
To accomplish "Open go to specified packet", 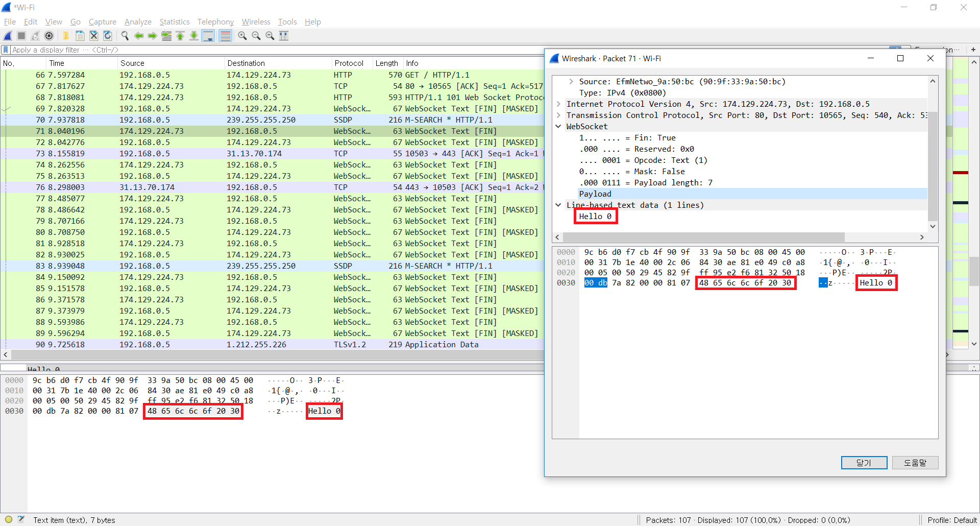I will [166, 36].
